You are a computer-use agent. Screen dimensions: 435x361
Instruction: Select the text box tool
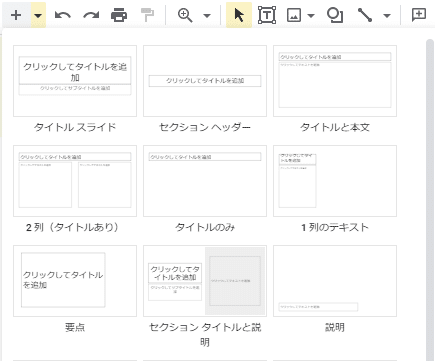[x=267, y=15]
